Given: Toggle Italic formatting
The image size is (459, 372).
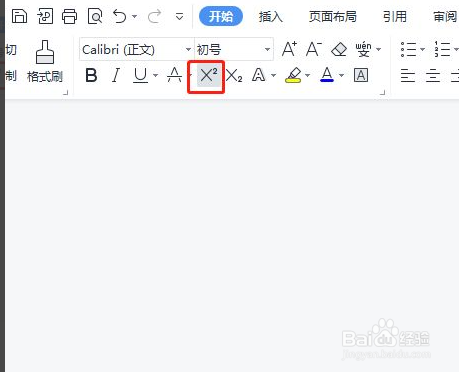Looking at the screenshot, I should pos(116,75).
